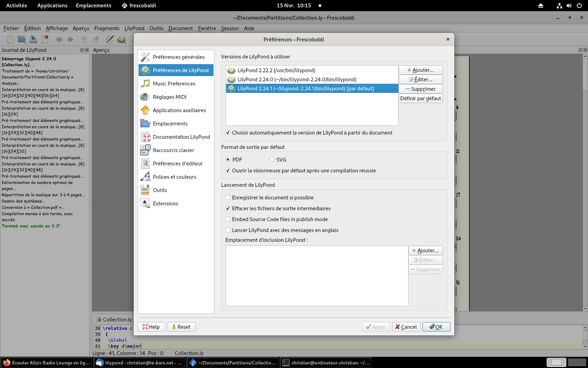
Task: Switch to Firefox Allzic Radio taskbar item
Action: pos(47,363)
